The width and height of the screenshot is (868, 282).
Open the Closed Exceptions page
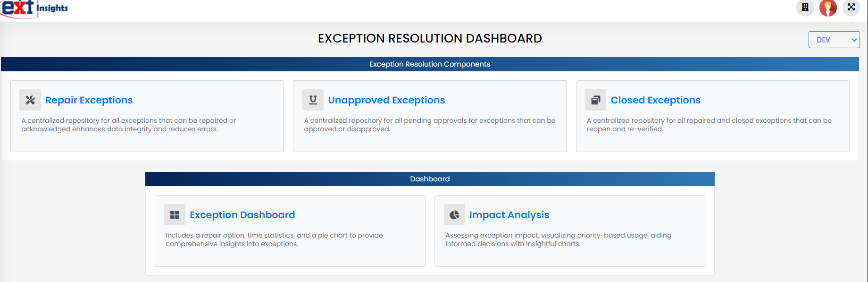coord(656,100)
